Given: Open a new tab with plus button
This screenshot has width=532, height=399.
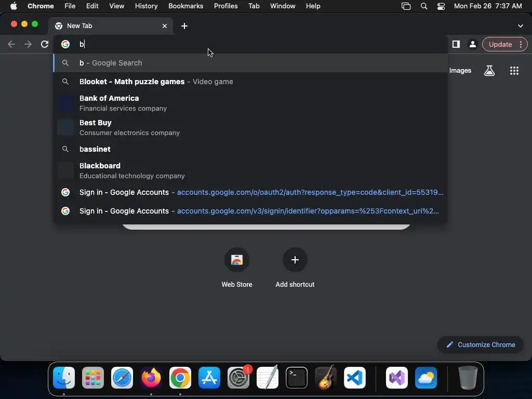Looking at the screenshot, I should click(x=184, y=26).
